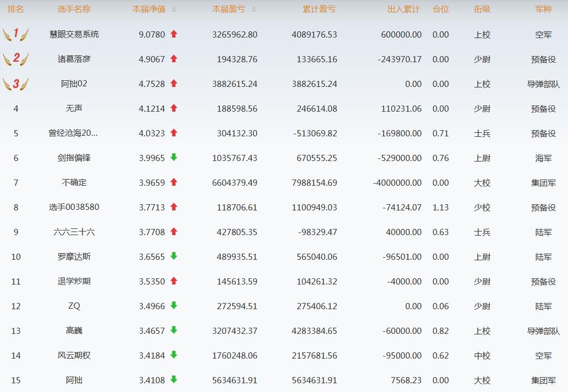Screen dimensions: 568x392
Task: Click green down arrow next to 3.4108
Action: coord(174,380)
